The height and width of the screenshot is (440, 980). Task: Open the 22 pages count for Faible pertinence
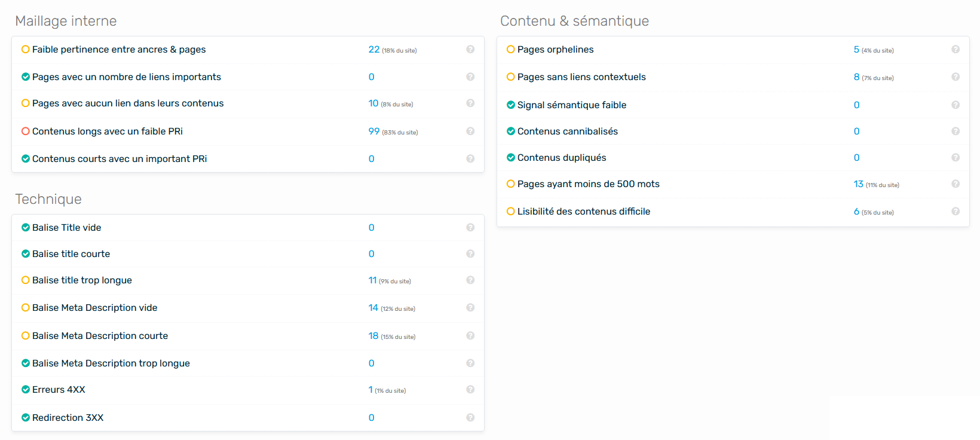click(x=374, y=50)
